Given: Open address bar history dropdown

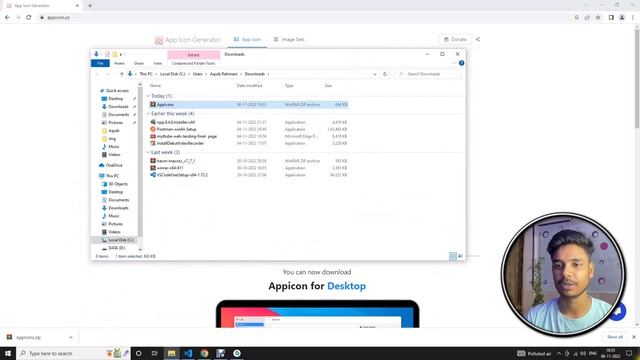Looking at the screenshot, I should [x=375, y=74].
